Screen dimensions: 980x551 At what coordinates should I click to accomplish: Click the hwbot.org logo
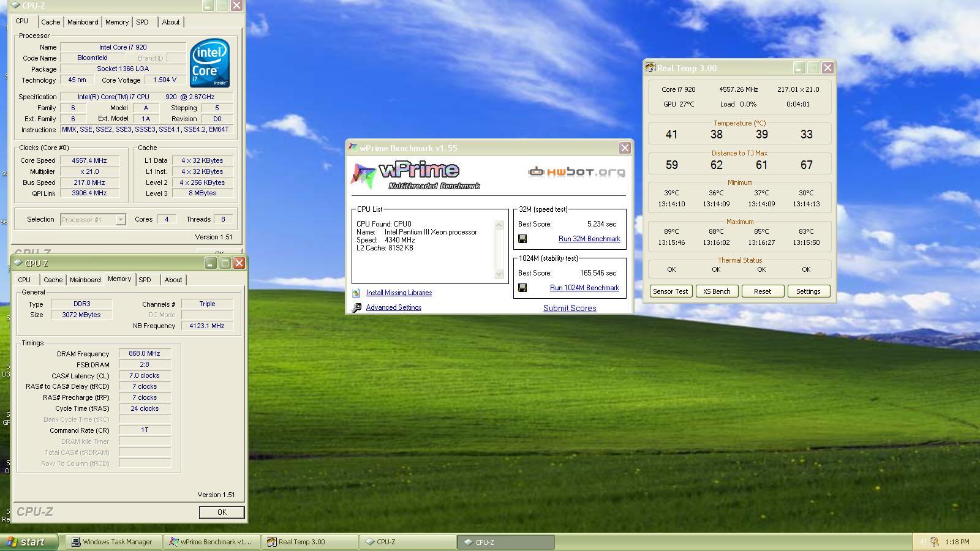[x=576, y=172]
